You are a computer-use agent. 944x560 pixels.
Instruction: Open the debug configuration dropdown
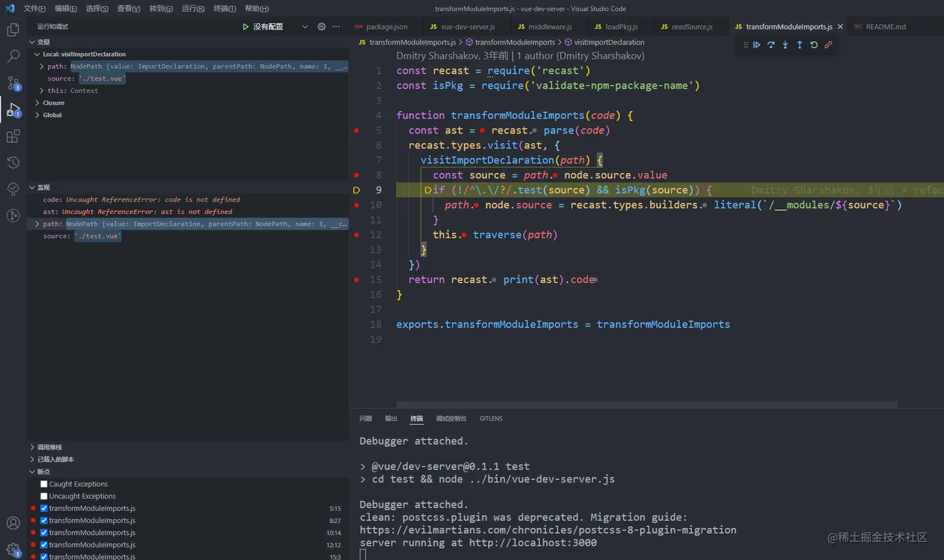tap(305, 27)
